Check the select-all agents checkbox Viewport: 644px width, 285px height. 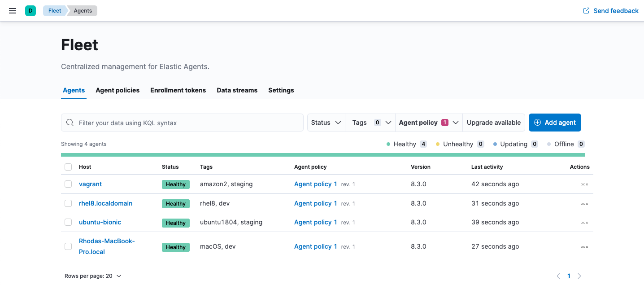[x=68, y=167]
